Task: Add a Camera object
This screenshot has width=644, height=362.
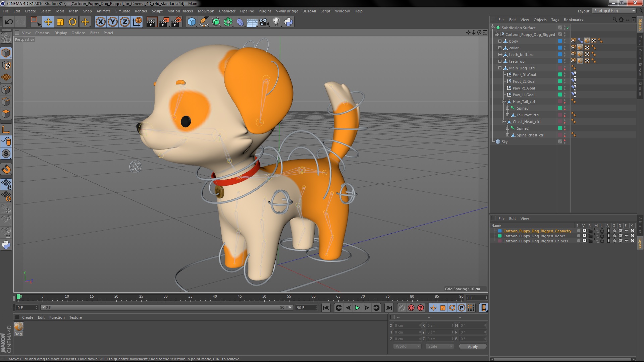Action: click(264, 22)
